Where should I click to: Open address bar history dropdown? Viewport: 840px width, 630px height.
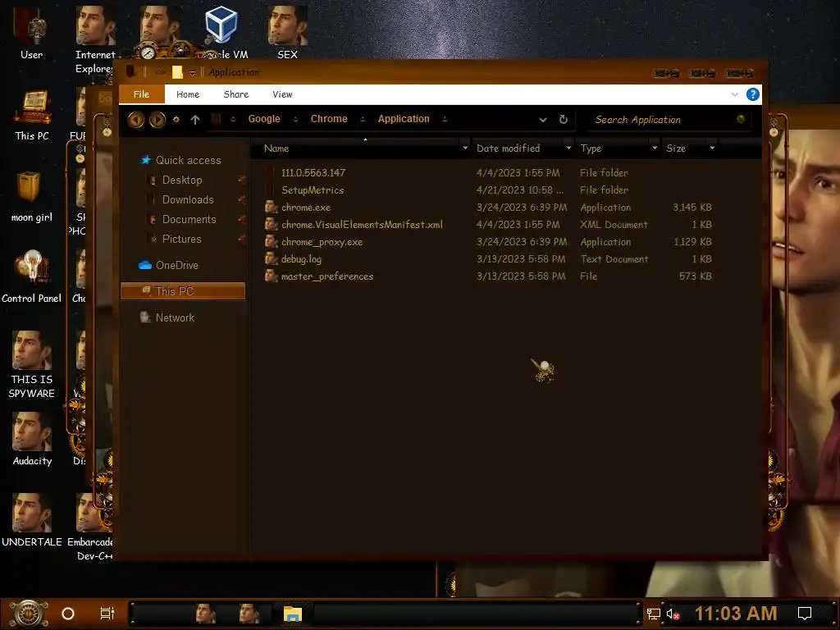tap(543, 120)
